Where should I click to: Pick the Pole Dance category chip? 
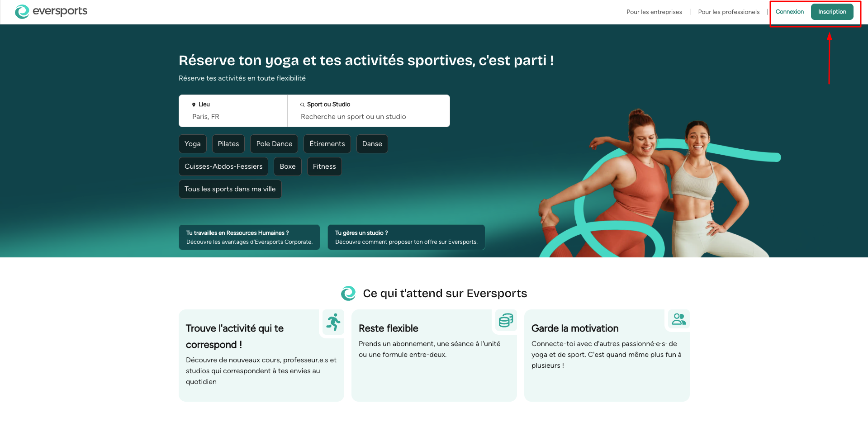tap(274, 144)
